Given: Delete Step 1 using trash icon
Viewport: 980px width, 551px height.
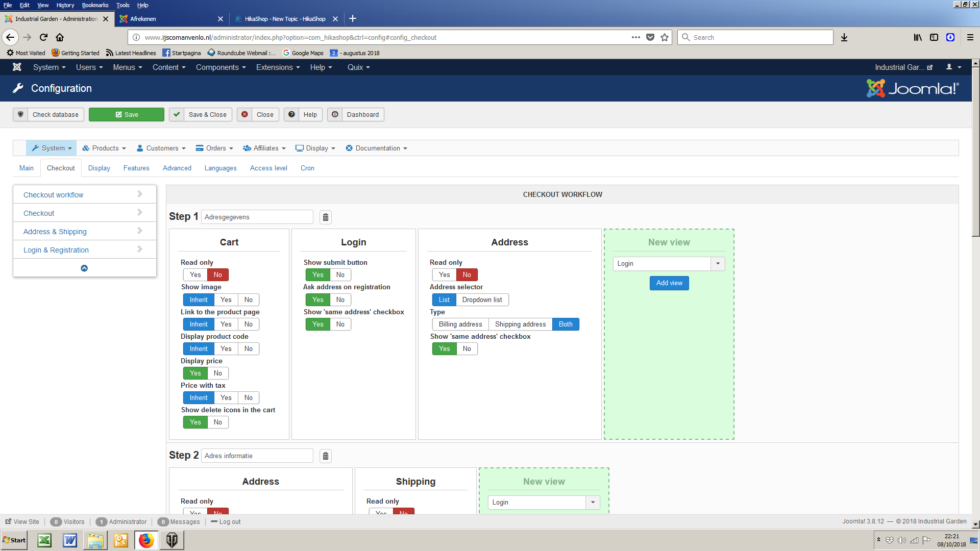Looking at the screenshot, I should tap(326, 217).
